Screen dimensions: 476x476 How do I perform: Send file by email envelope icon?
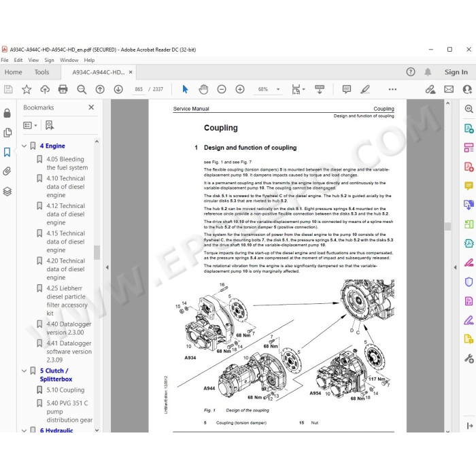tap(449, 89)
